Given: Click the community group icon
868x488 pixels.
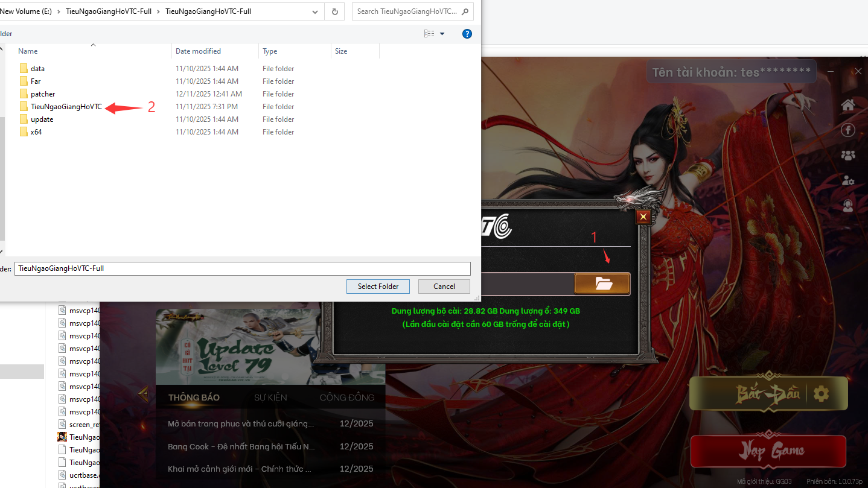Looking at the screenshot, I should [848, 155].
